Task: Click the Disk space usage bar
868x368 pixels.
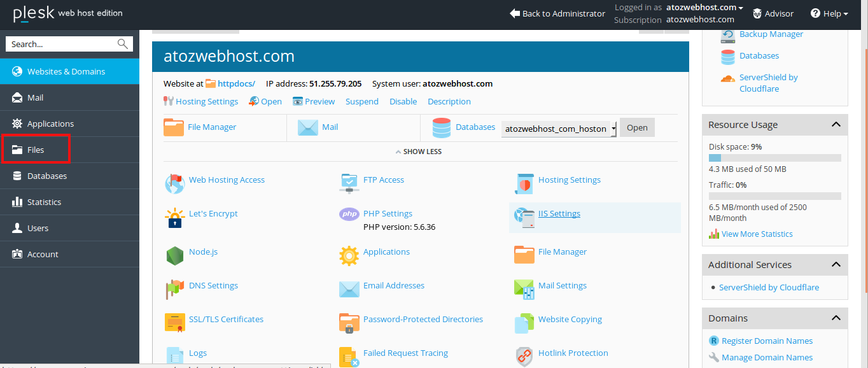Action: 775,158
